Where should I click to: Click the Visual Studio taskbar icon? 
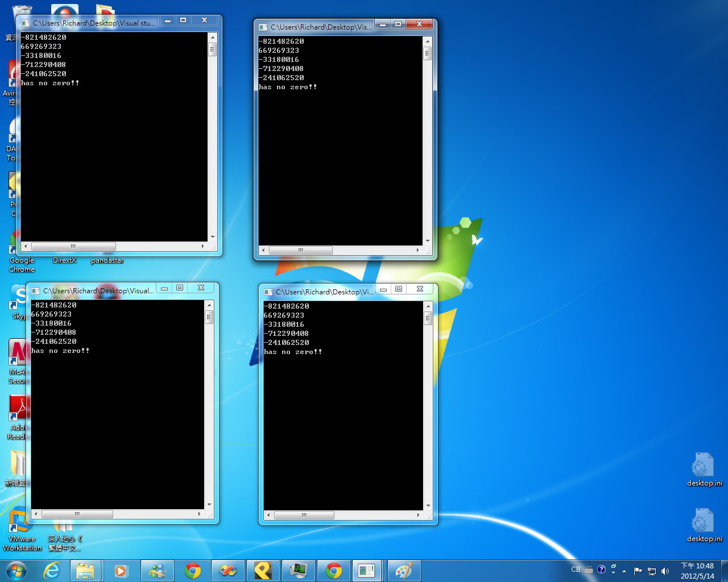227,571
